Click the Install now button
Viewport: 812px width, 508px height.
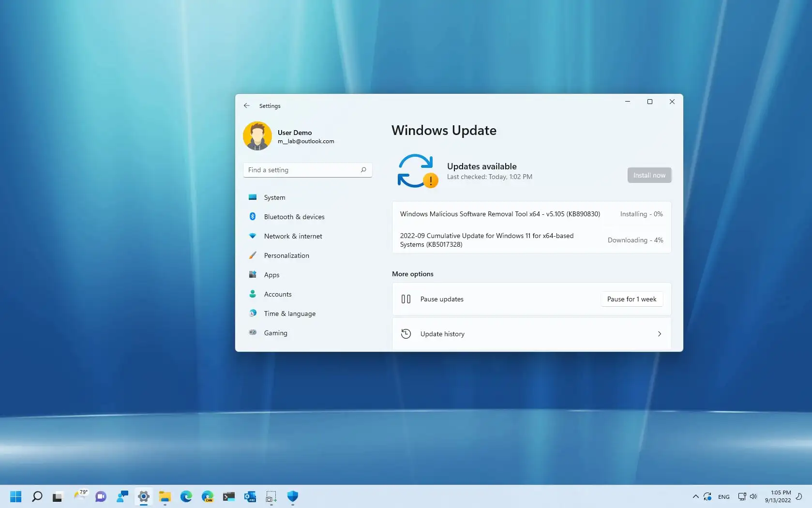coord(649,175)
